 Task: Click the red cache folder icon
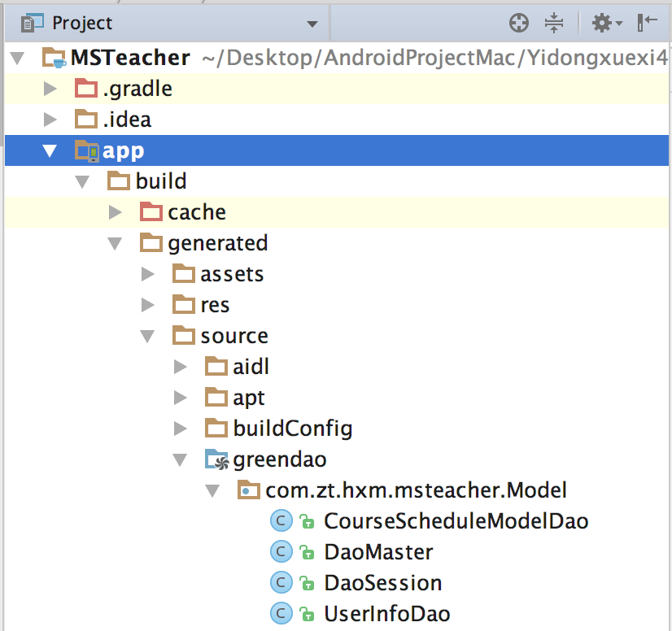[x=151, y=211]
